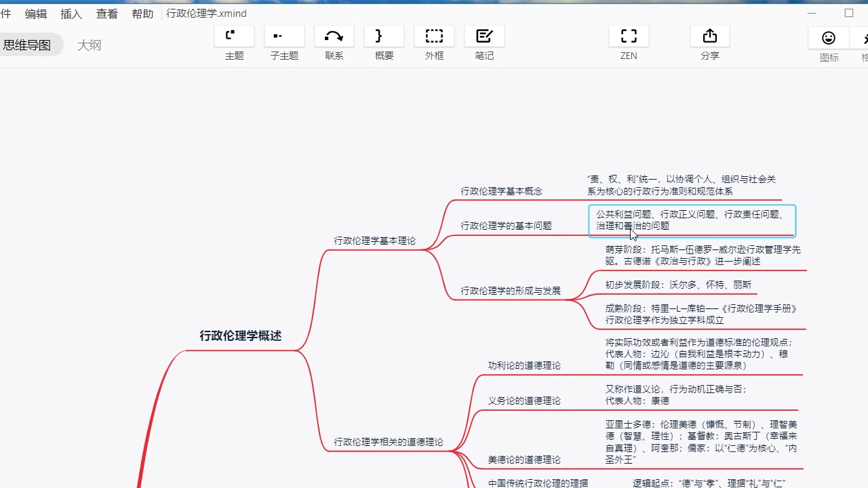This screenshot has width=868, height=488.
Task: Minimize the XMind window
Action: (x=813, y=14)
